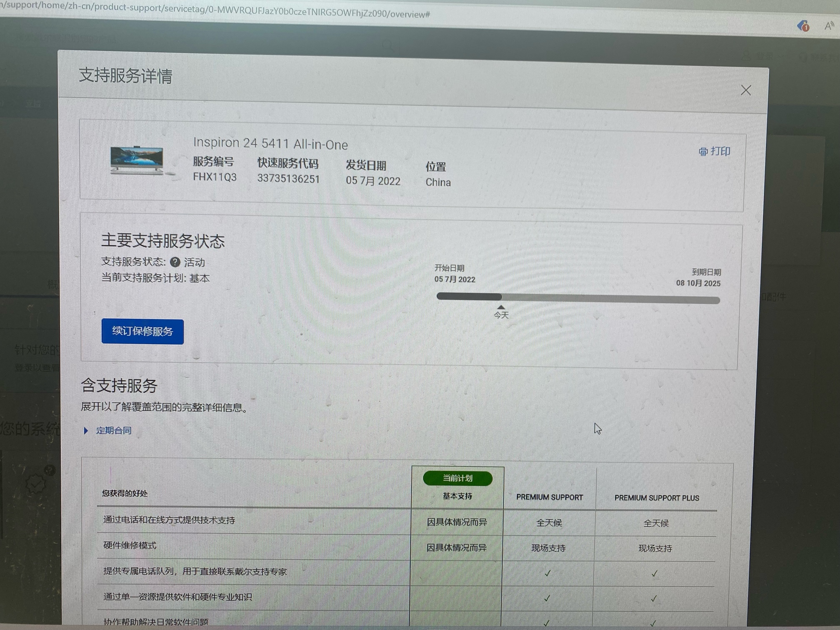Click the 基本支持 column header
The image size is (840, 630).
[457, 496]
